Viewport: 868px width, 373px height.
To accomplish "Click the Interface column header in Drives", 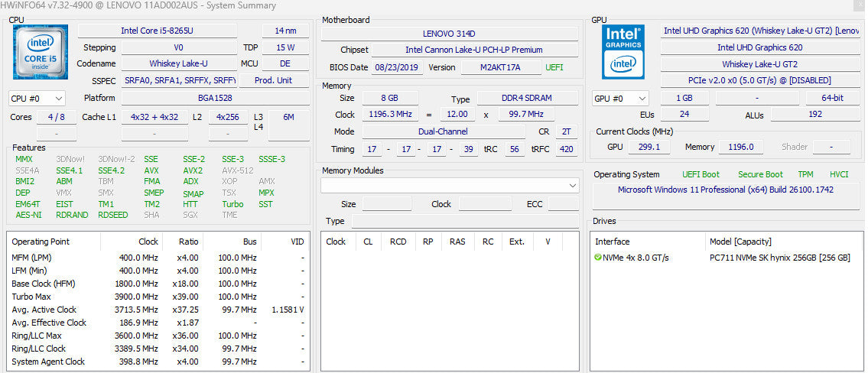I will click(649, 242).
